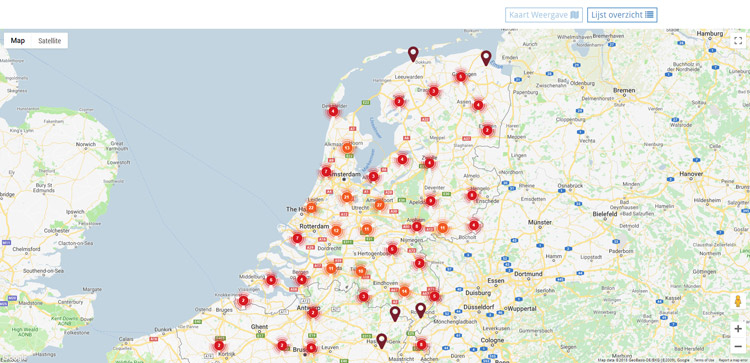Select the Kaart Weergave button
750x363 pixels.
tap(544, 15)
